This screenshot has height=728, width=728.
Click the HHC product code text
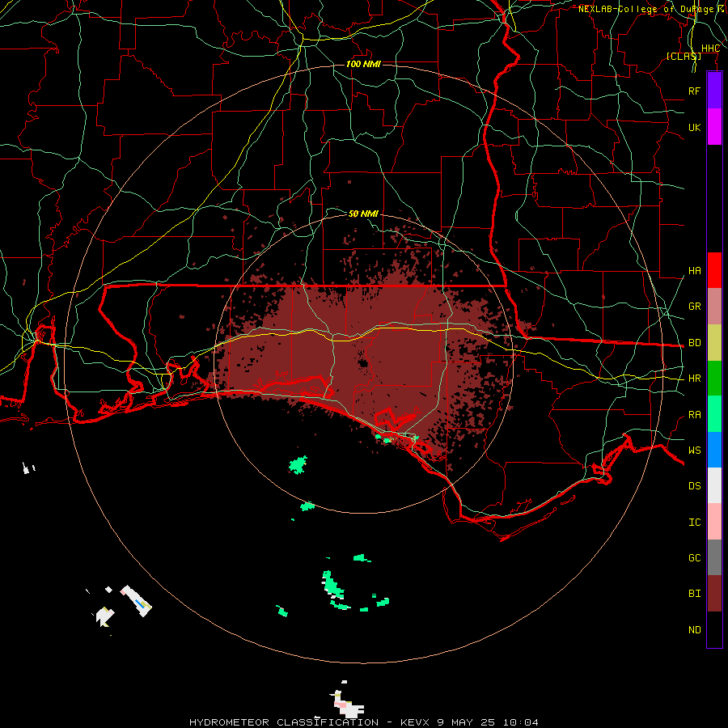click(710, 49)
